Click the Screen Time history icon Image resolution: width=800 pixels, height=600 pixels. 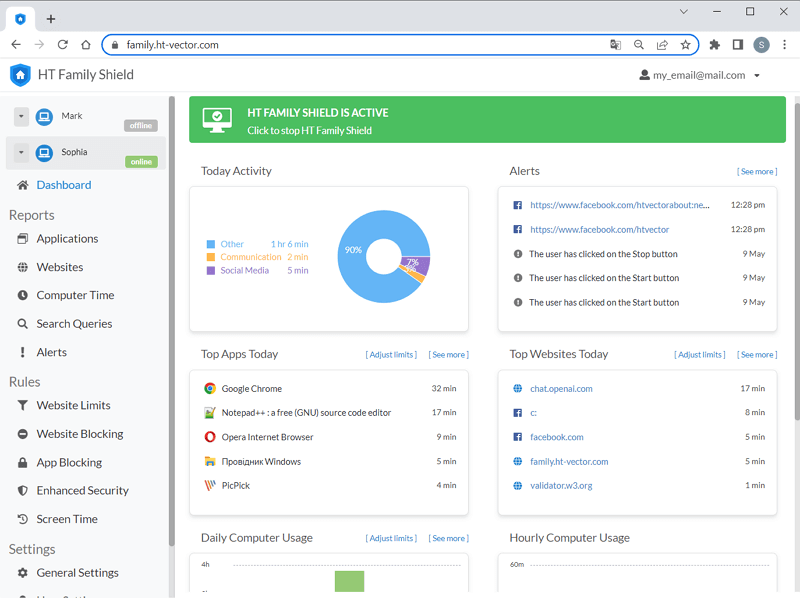pyautogui.click(x=22, y=519)
